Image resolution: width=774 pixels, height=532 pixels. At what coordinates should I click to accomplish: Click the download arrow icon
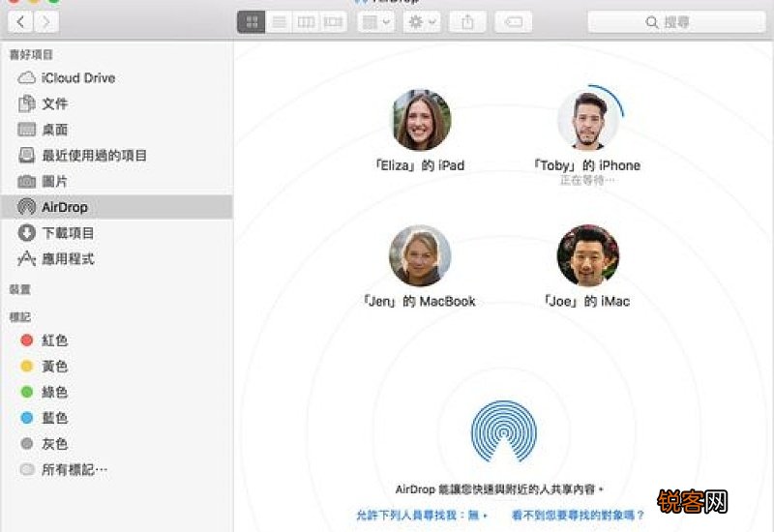pyautogui.click(x=27, y=233)
